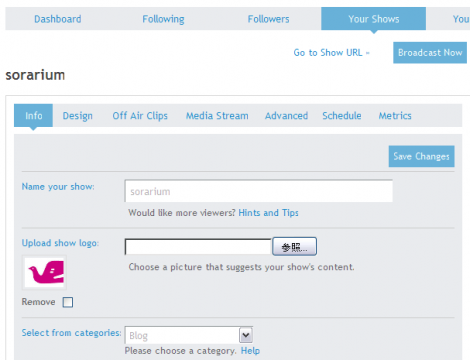Viewport: 470px width, 360px height.
Task: Click the partially visible tab after Your Shows
Action: pyautogui.click(x=461, y=19)
